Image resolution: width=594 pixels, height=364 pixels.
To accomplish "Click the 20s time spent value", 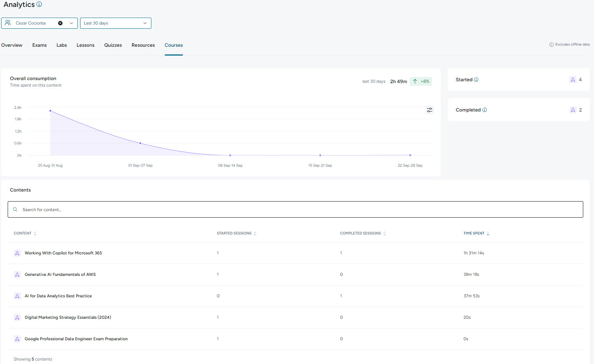I will [467, 317].
